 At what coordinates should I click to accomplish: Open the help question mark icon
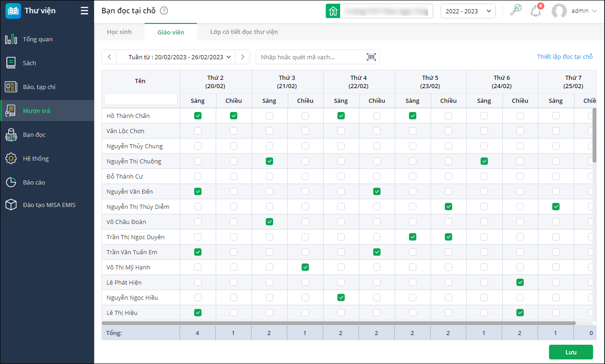[164, 11]
